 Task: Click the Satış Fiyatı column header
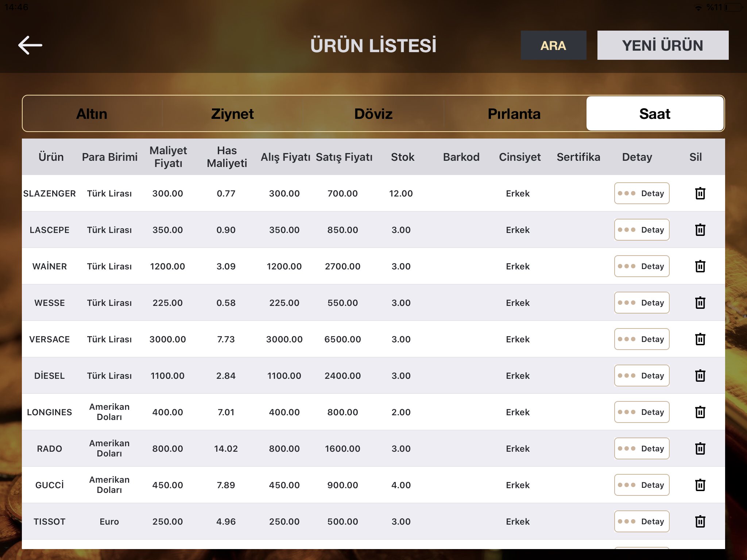(344, 157)
